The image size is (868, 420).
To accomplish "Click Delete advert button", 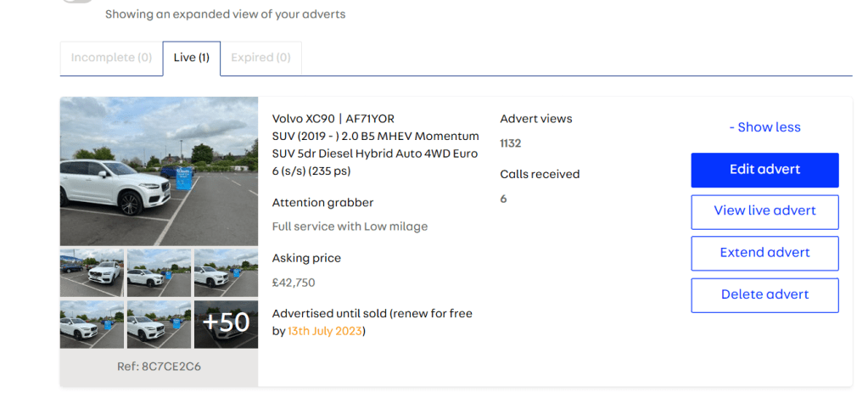I will [764, 295].
